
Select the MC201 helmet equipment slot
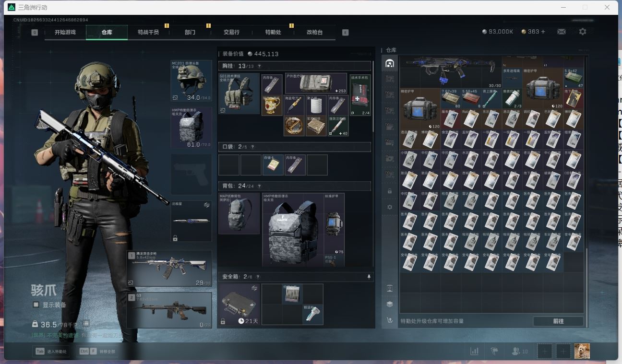[191, 81]
